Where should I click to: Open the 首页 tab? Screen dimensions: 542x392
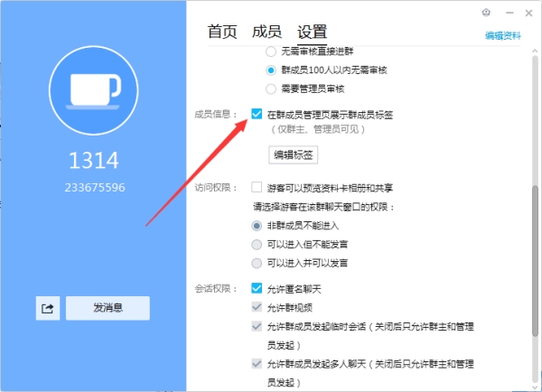tap(222, 32)
